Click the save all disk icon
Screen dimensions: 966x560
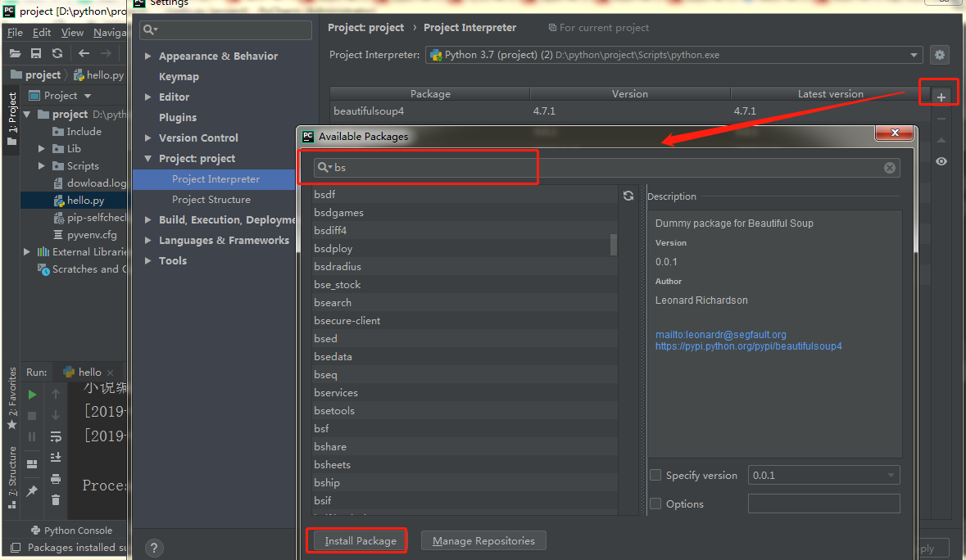36,53
